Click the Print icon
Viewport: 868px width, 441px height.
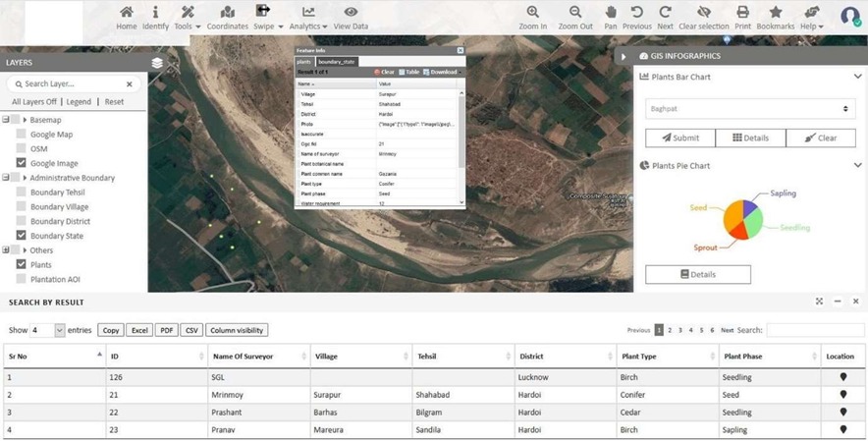pyautogui.click(x=742, y=14)
